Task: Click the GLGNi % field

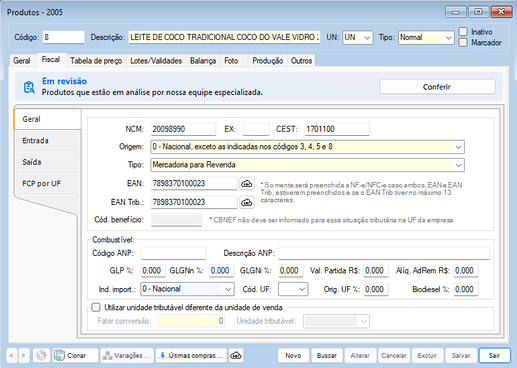Action: click(291, 271)
